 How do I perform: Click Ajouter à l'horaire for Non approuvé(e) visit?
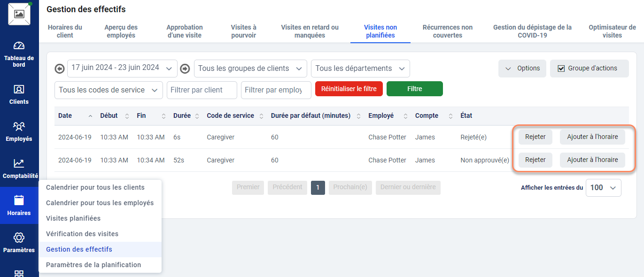(592, 160)
